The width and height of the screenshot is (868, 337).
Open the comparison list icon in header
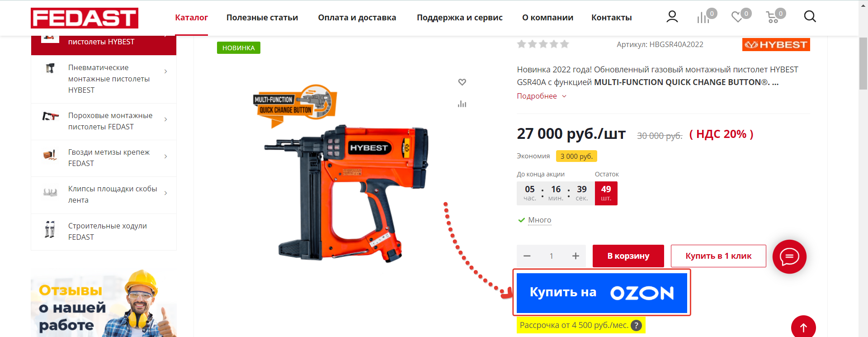(x=703, y=18)
